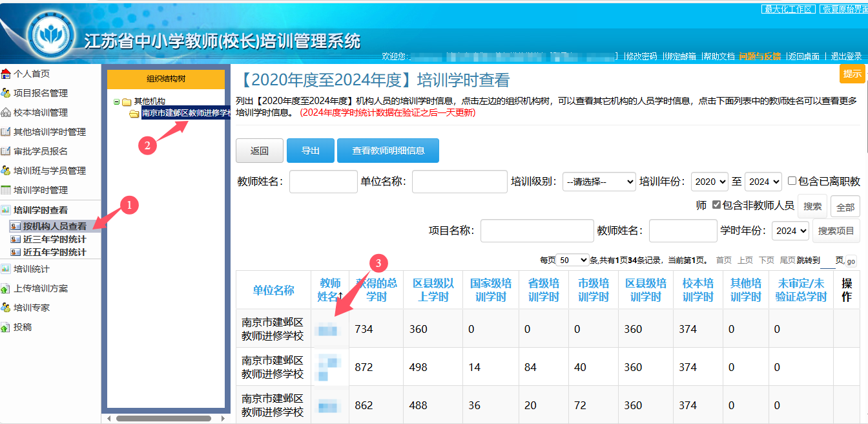Click the 搜索 button
Image resolution: width=868 pixels, height=424 pixels.
click(x=812, y=206)
